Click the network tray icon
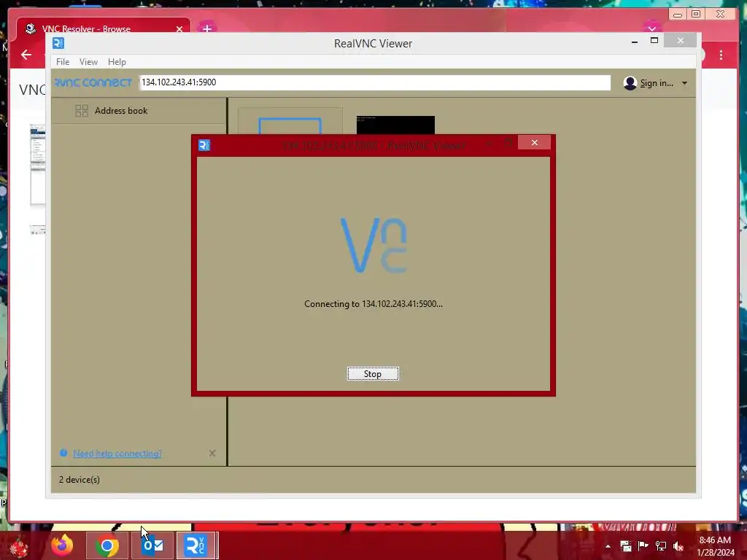The width and height of the screenshot is (747, 560). (x=660, y=545)
